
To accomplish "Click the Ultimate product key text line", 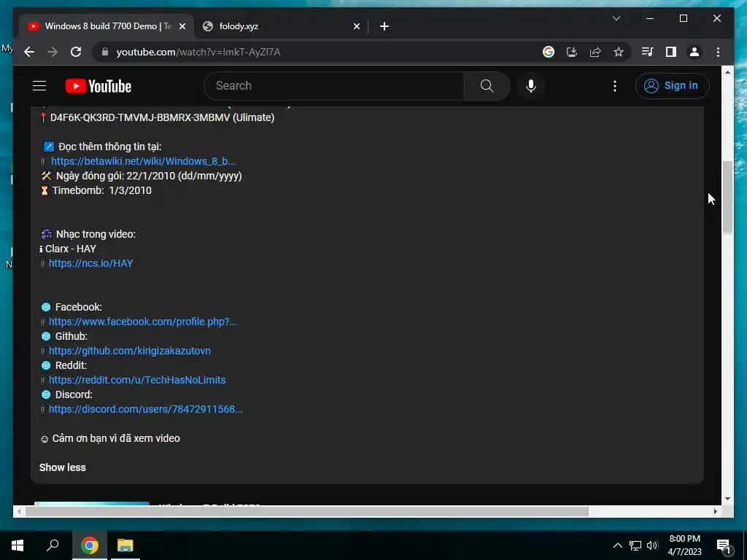I will click(x=162, y=117).
